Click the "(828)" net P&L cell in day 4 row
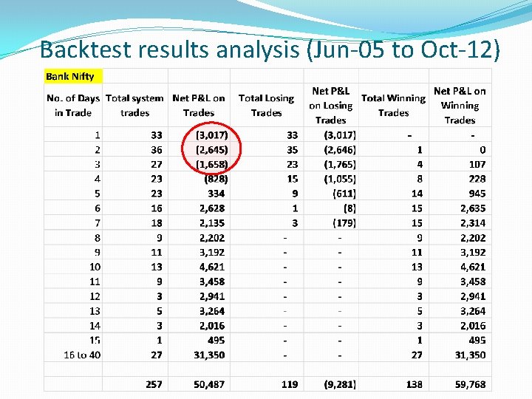The height and width of the screenshot is (399, 532). click(x=216, y=179)
